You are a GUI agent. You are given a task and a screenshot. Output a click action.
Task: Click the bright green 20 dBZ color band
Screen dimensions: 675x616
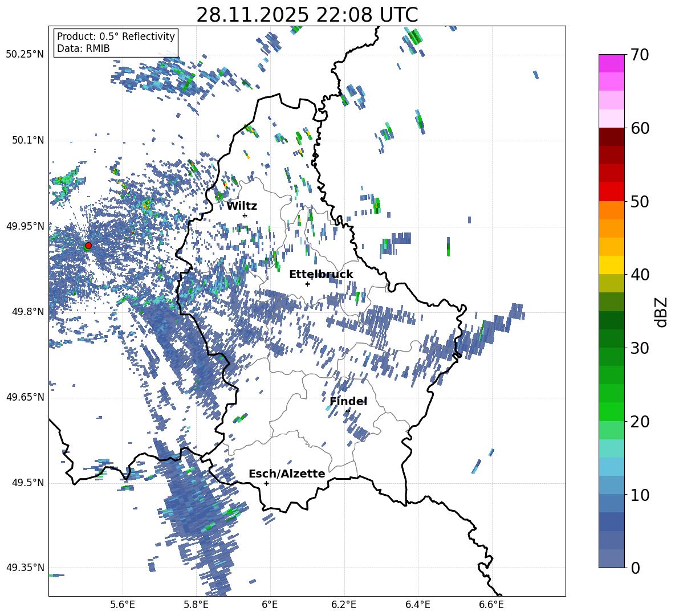(x=611, y=411)
